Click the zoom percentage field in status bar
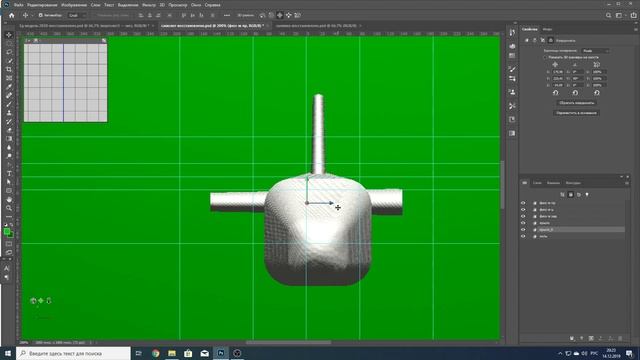 pos(24,342)
